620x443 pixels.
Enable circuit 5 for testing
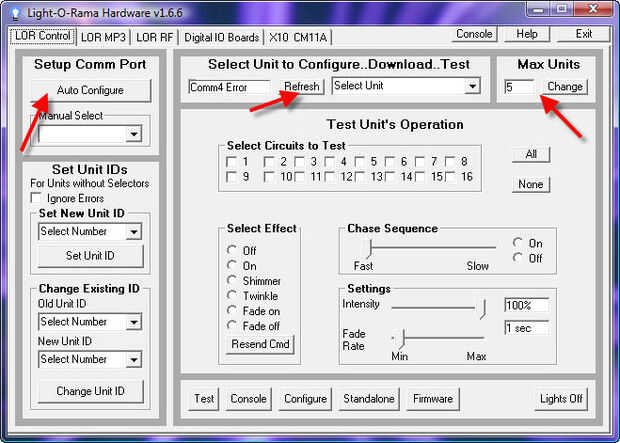(x=359, y=162)
